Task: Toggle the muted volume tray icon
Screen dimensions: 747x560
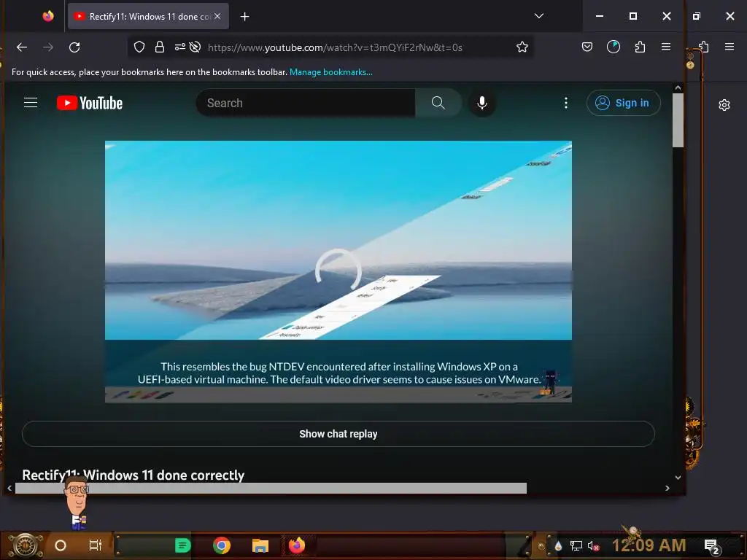Action: pyautogui.click(x=593, y=545)
